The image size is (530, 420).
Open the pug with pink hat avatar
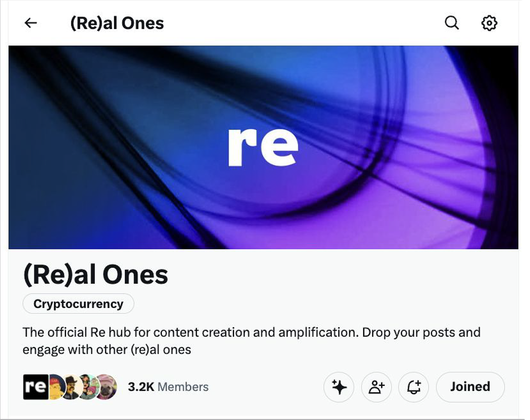pos(107,387)
